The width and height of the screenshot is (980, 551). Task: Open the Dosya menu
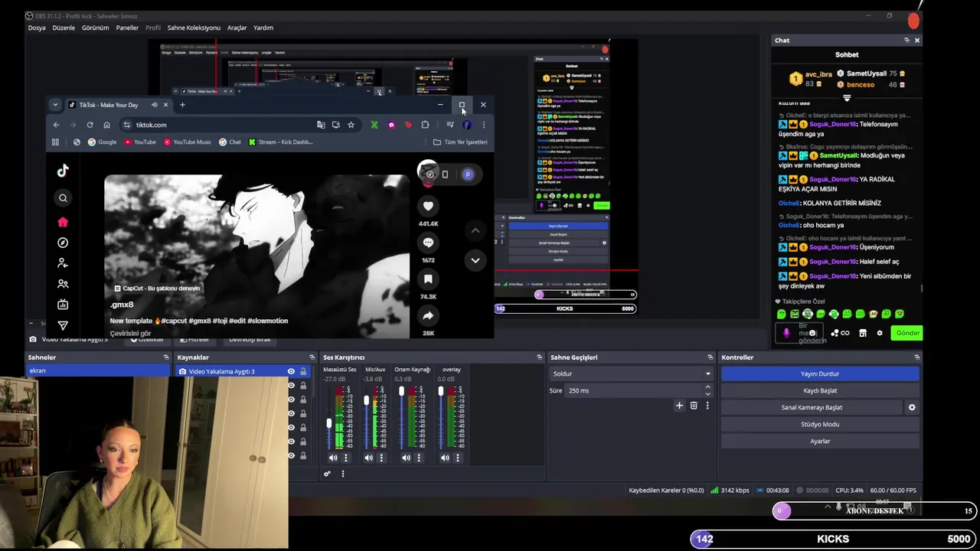coord(37,28)
